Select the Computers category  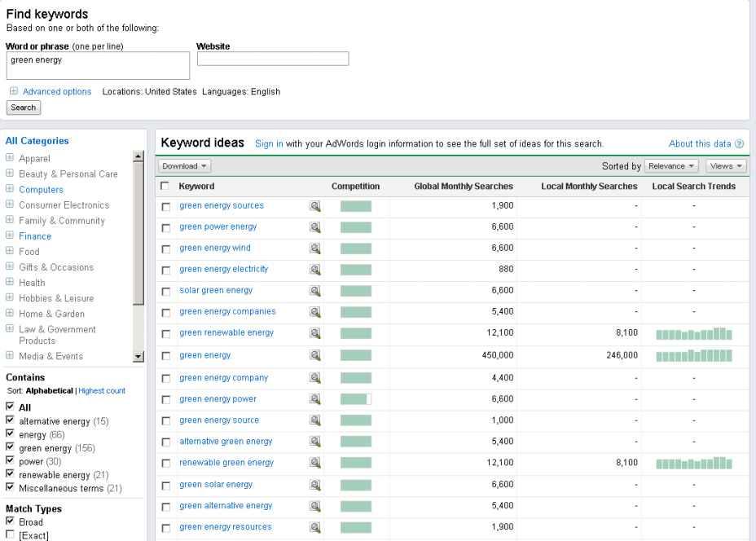coord(41,190)
